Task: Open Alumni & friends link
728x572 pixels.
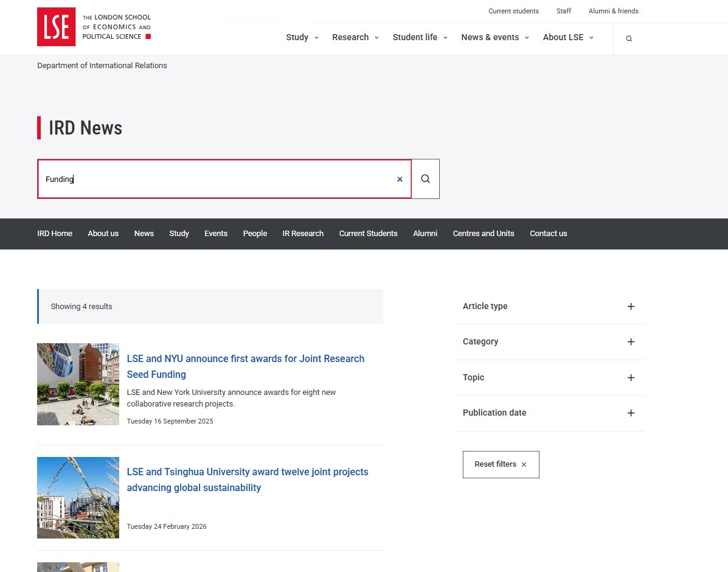Action: [x=613, y=11]
